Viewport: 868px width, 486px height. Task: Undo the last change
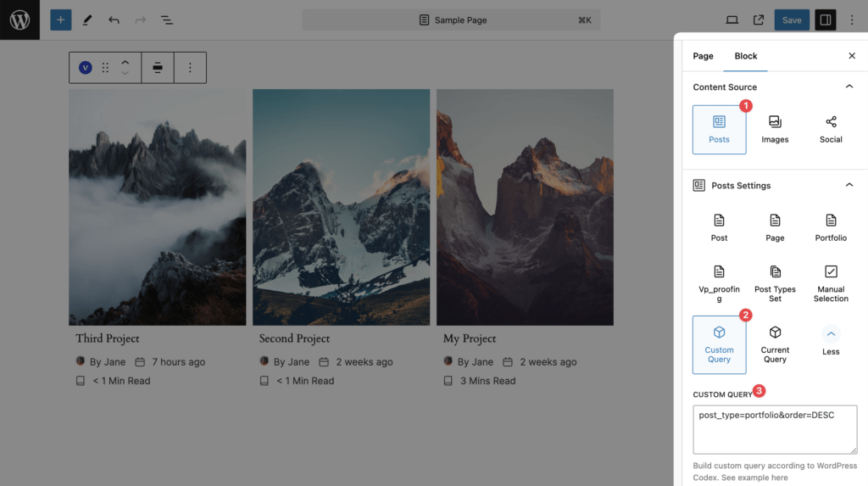pyautogui.click(x=114, y=20)
